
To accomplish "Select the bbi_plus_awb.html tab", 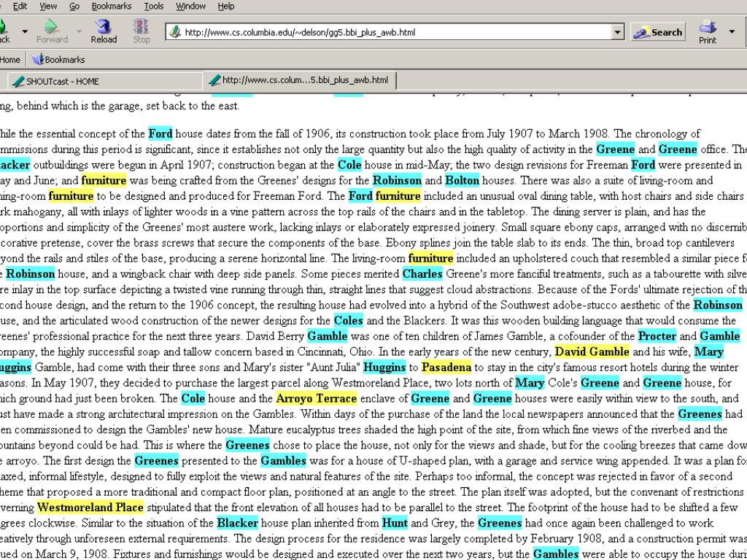I will 300,80.
